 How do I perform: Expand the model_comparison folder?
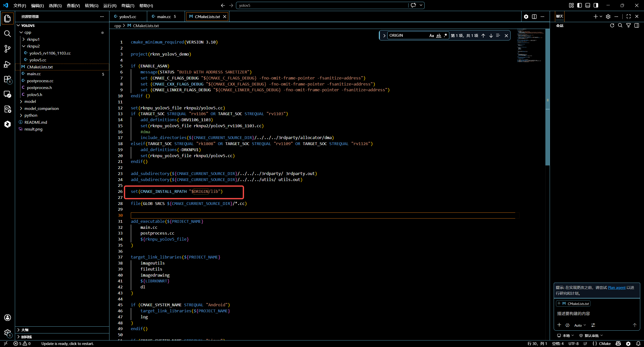41,108
